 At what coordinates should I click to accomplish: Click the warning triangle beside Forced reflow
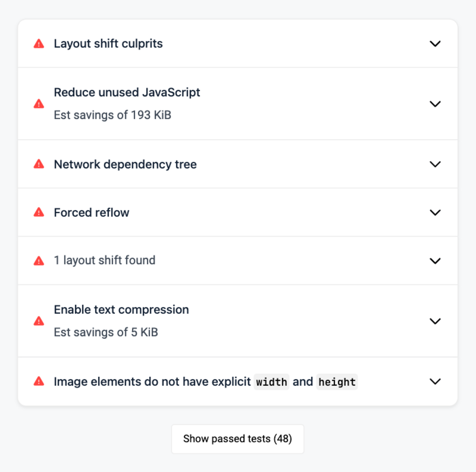coord(39,212)
